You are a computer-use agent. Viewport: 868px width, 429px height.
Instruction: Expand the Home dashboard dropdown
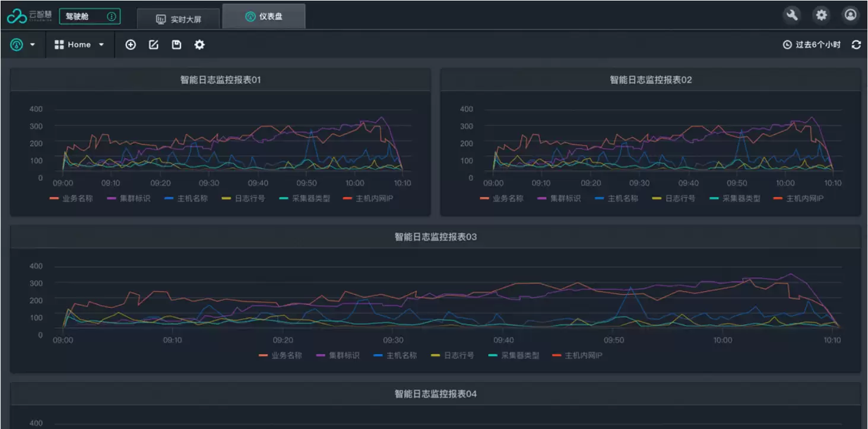pos(80,45)
